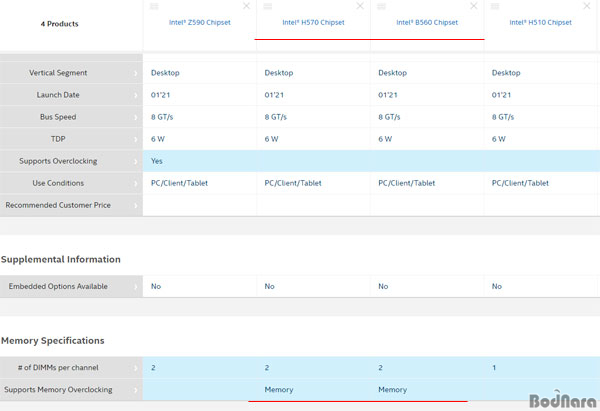The image size is (600, 411).
Task: Click the drag handle icon above Z590 Chipset
Action: point(154,6)
